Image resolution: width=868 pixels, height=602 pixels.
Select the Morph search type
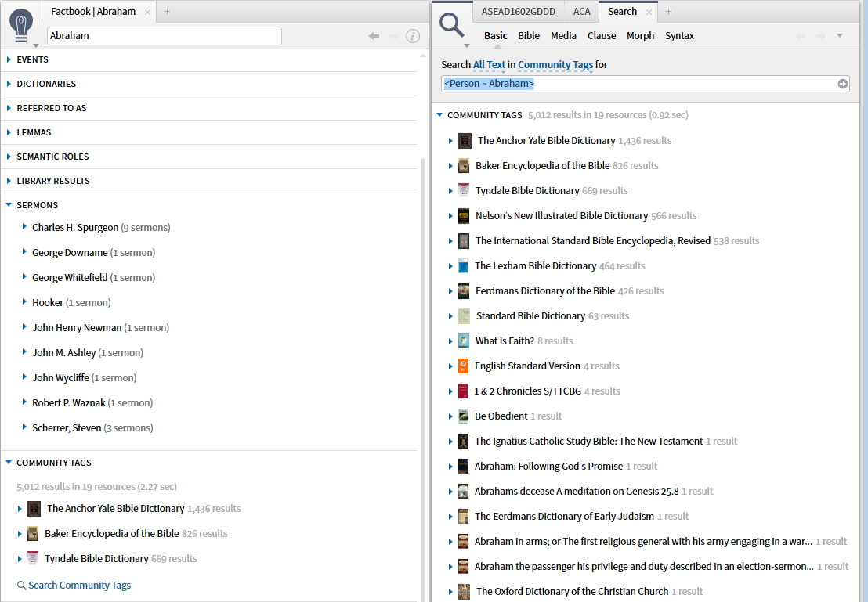tap(641, 36)
